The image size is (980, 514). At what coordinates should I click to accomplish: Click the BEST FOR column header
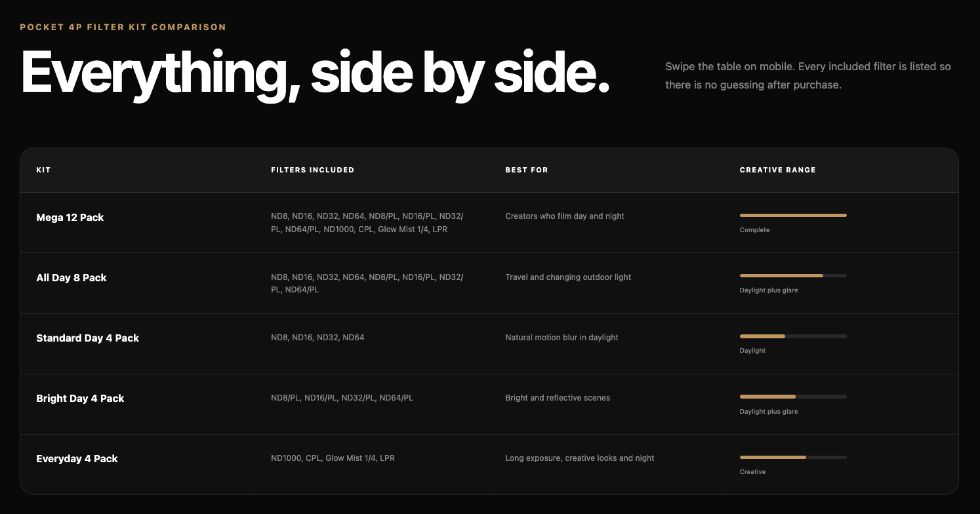click(526, 170)
